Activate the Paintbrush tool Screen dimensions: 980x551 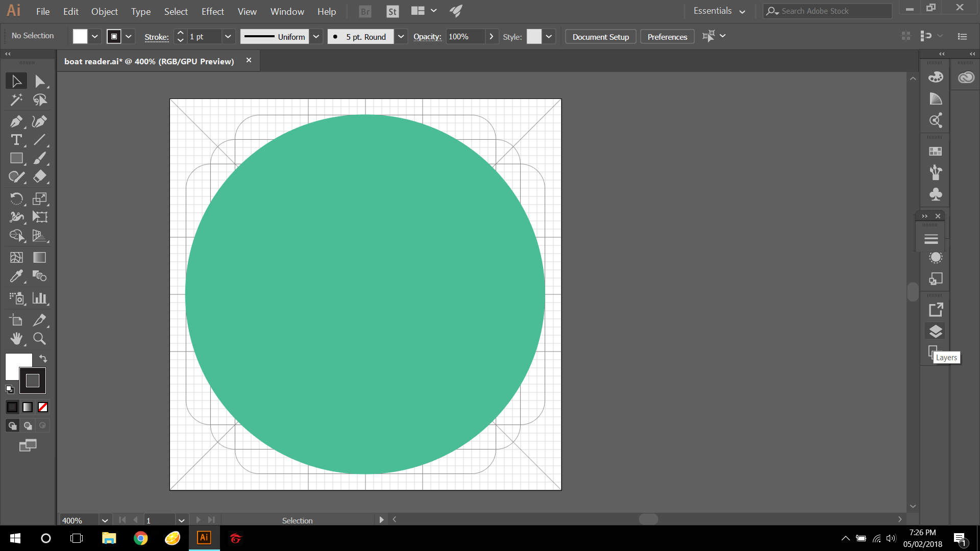point(39,158)
